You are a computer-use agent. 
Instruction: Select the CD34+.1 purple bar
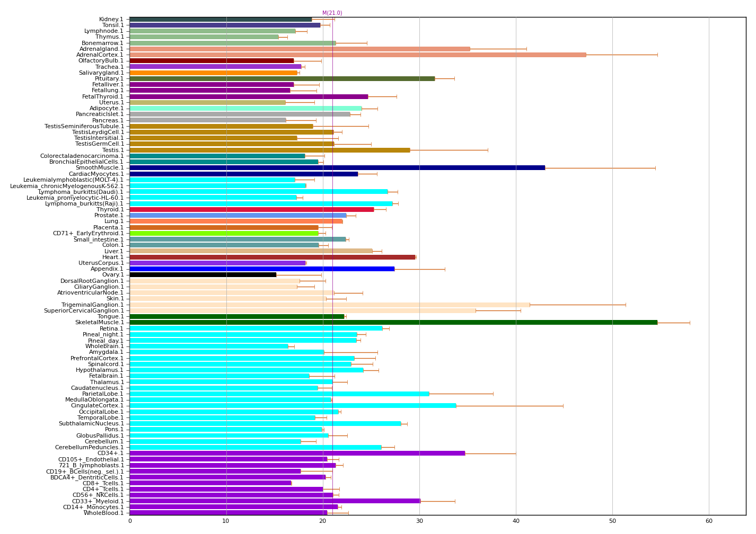tap(297, 453)
